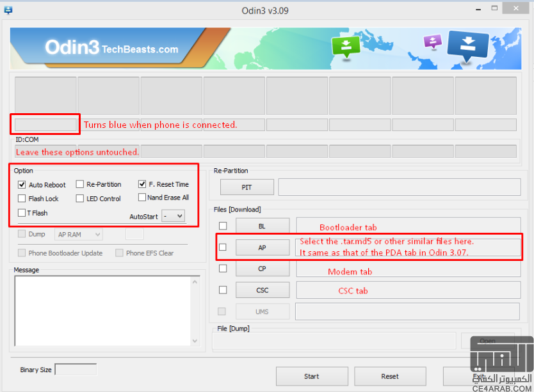
Task: Click the "Option" group label
Action: click(x=24, y=171)
